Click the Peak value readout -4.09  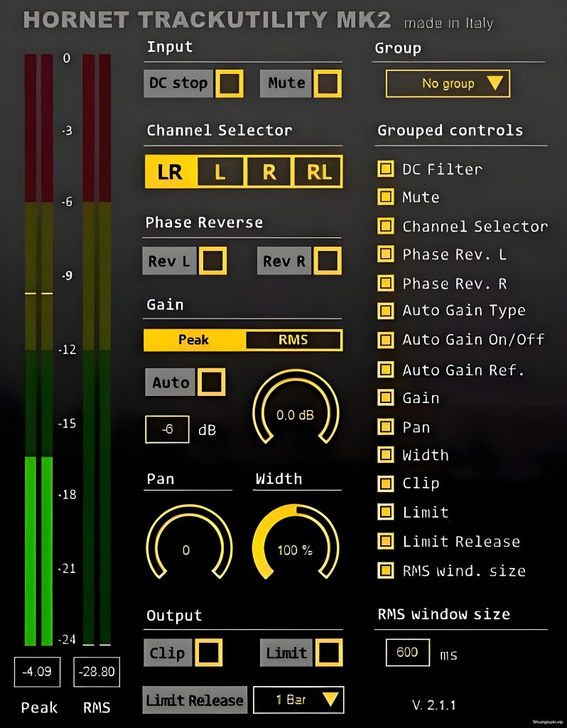pos(37,671)
